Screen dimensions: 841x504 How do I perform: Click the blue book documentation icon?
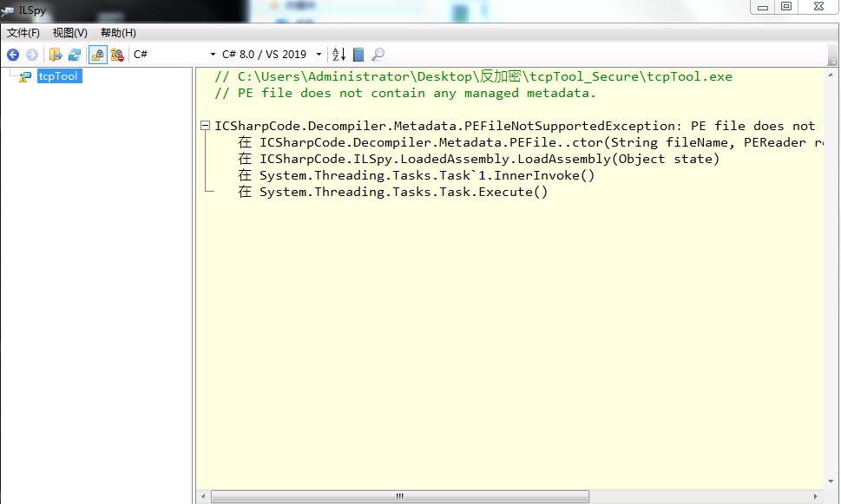coord(358,54)
